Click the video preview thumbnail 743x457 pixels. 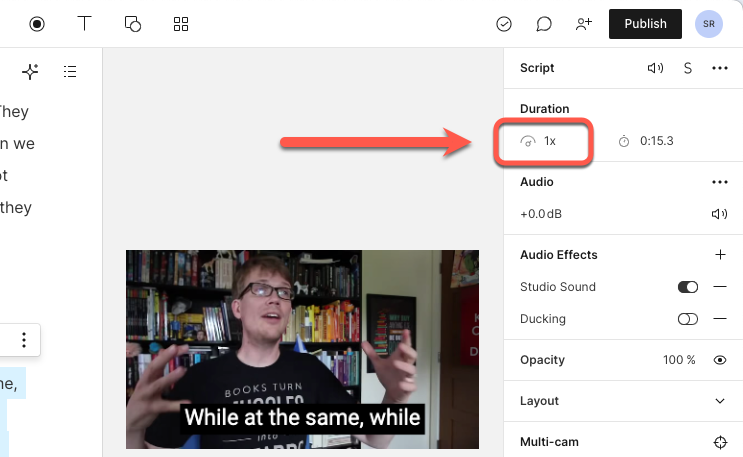click(302, 349)
